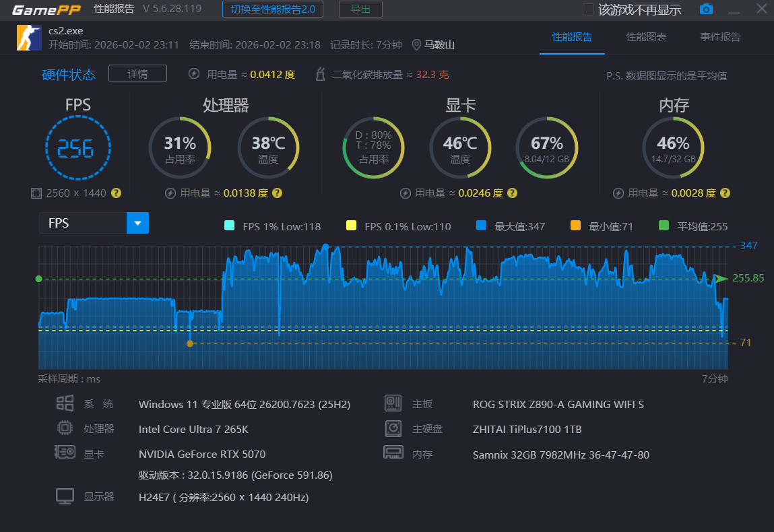
Task: Click the 马鞍山 location link
Action: pos(439,45)
